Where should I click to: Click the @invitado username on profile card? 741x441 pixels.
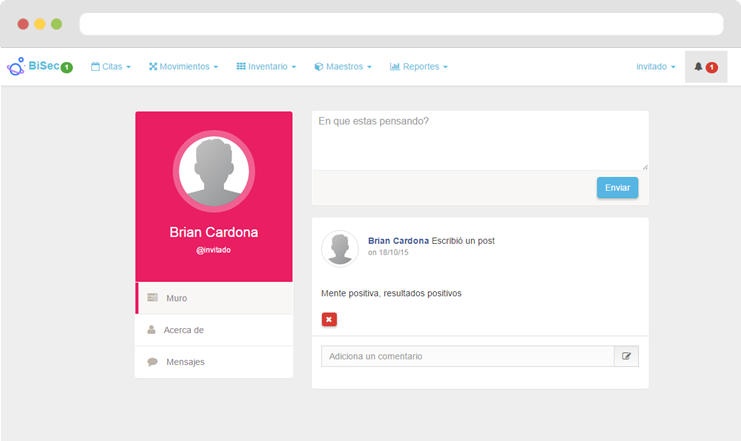(214, 250)
